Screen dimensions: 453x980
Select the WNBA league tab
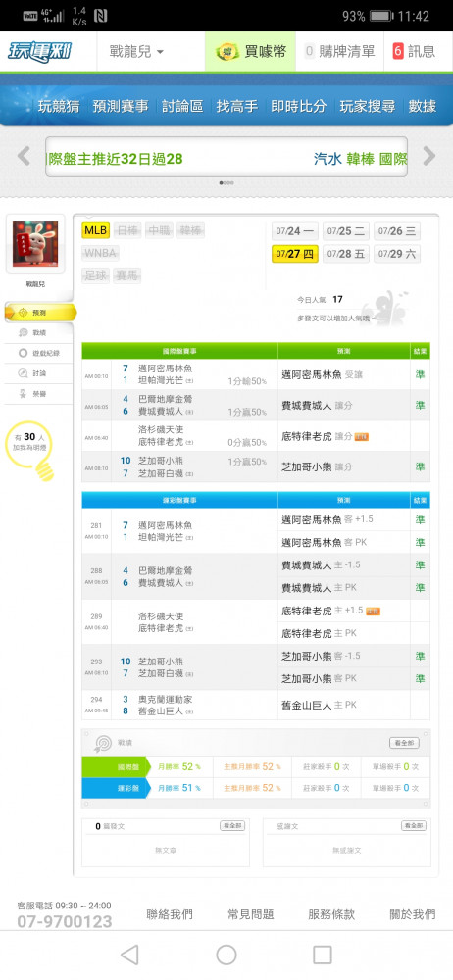tap(100, 253)
